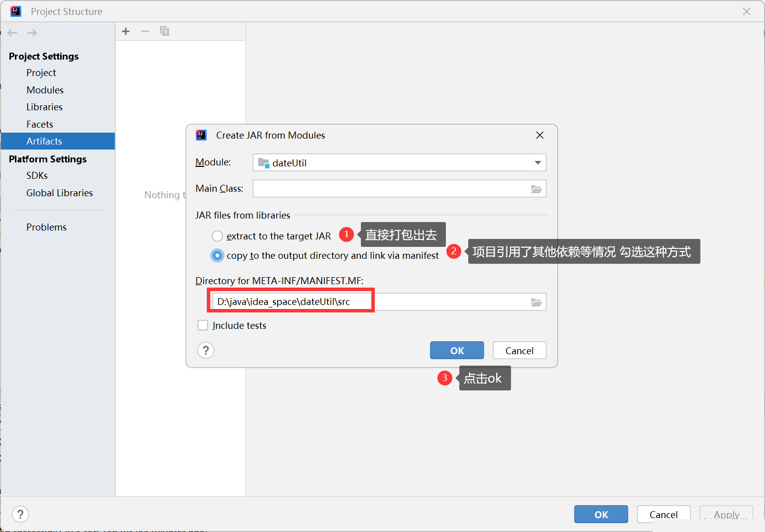The image size is (765, 532).
Task: Open help from the dialog question mark icon
Action: (x=205, y=350)
